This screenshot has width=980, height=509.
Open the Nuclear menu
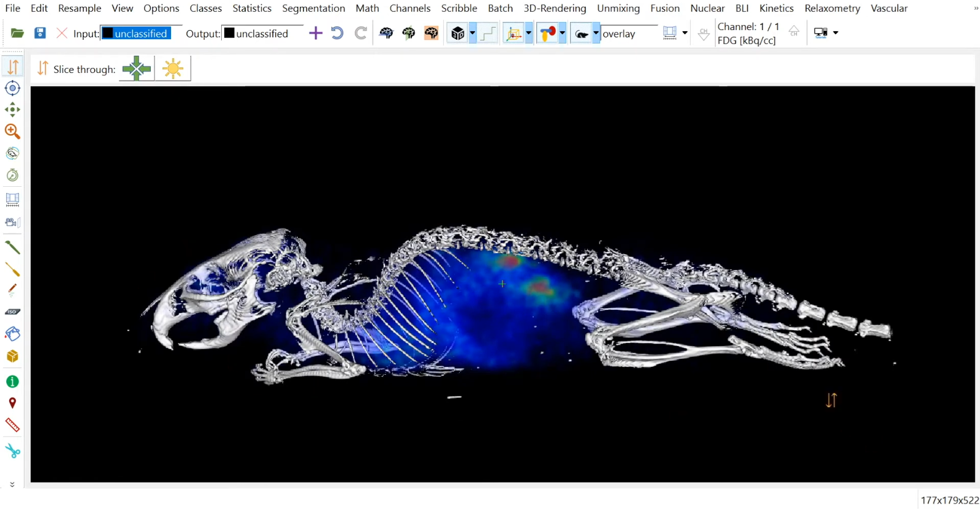click(707, 8)
